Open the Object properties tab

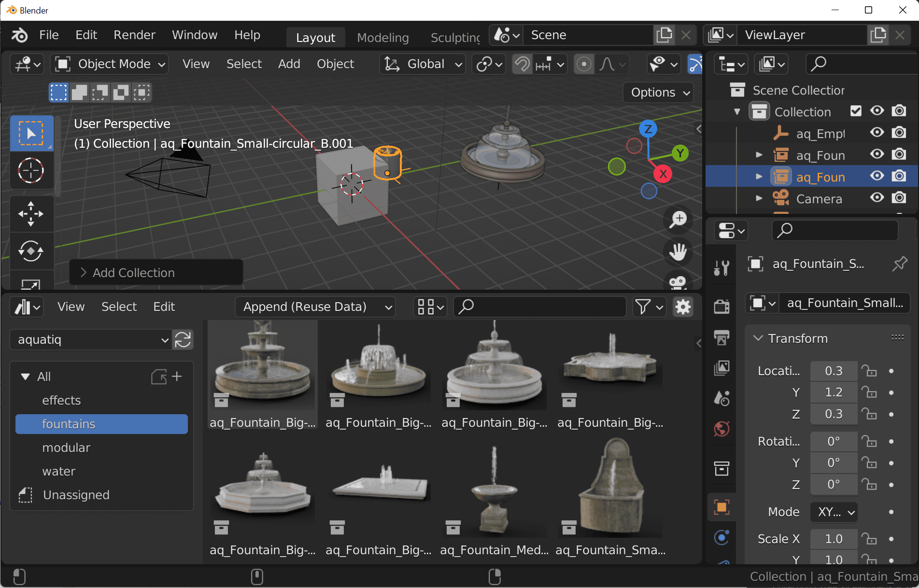pos(721,507)
